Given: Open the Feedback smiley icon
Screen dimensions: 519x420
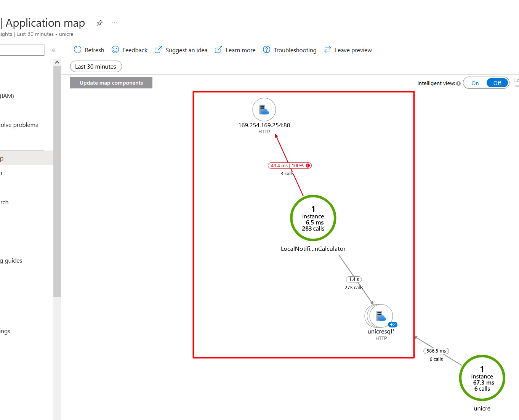Looking at the screenshot, I should (115, 50).
